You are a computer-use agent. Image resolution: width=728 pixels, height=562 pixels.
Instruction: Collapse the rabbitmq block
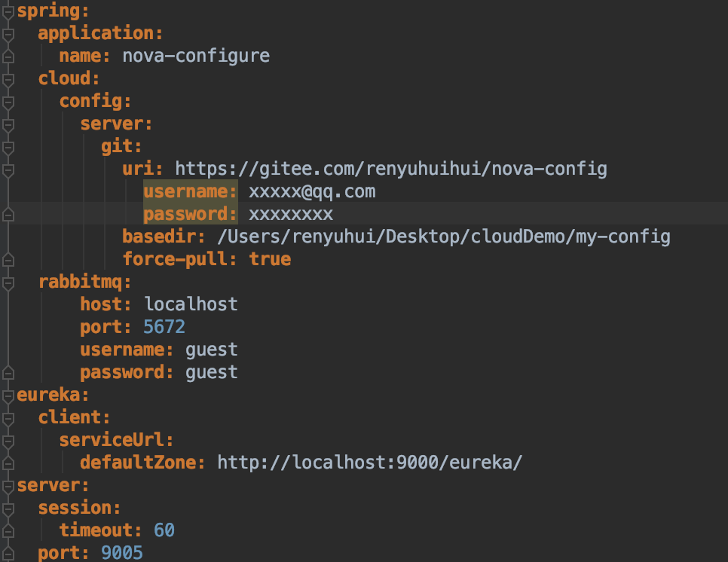click(8, 283)
